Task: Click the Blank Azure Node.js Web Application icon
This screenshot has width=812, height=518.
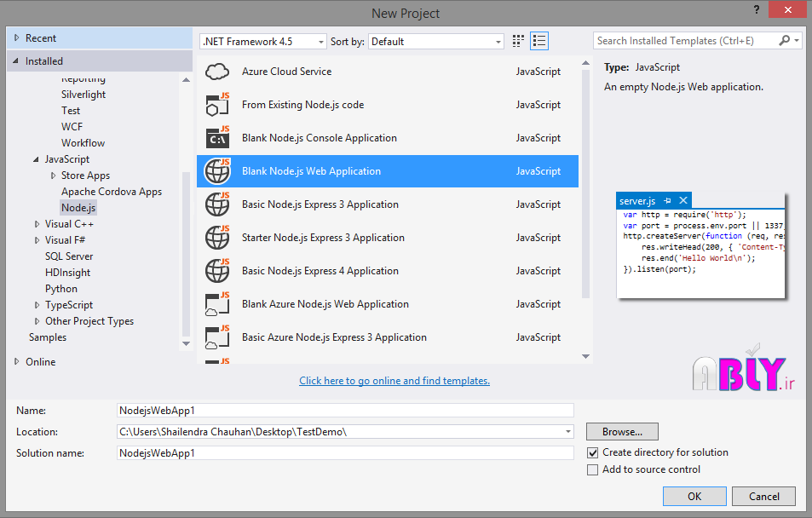Action: pos(217,304)
